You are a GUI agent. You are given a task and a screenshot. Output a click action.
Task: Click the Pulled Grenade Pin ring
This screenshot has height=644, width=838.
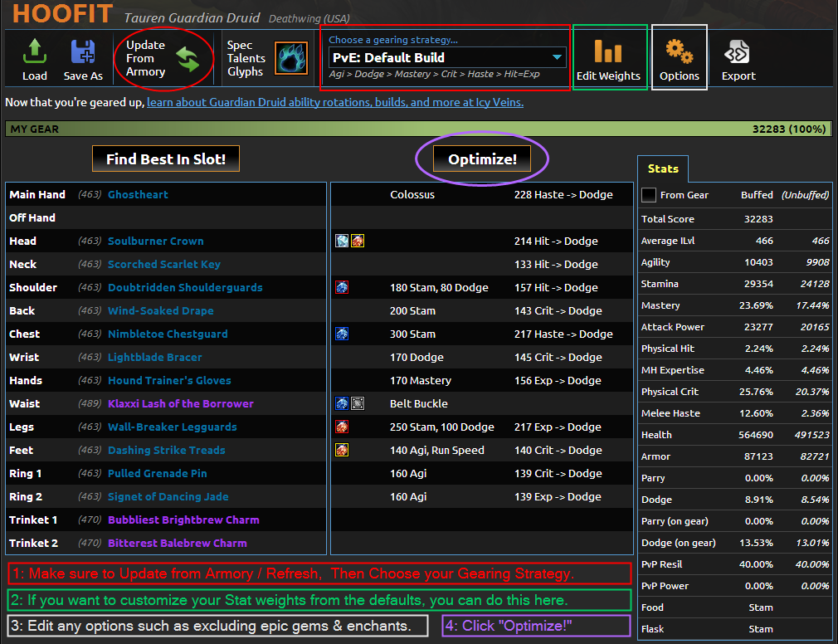pos(157,474)
